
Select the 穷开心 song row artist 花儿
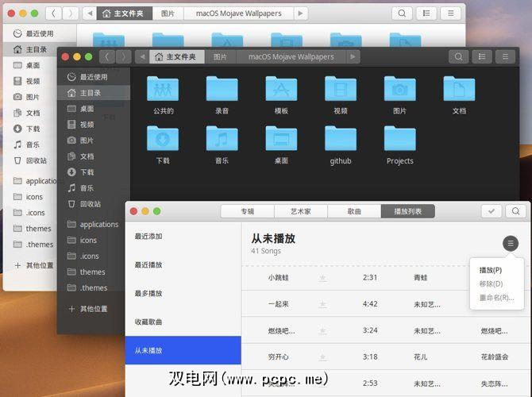pyautogui.click(x=420, y=357)
